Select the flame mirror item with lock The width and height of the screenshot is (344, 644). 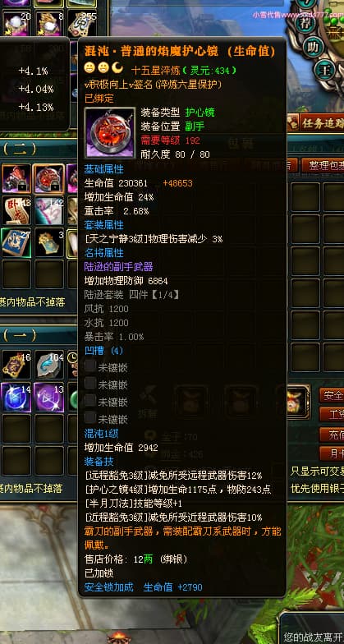pos(49,179)
